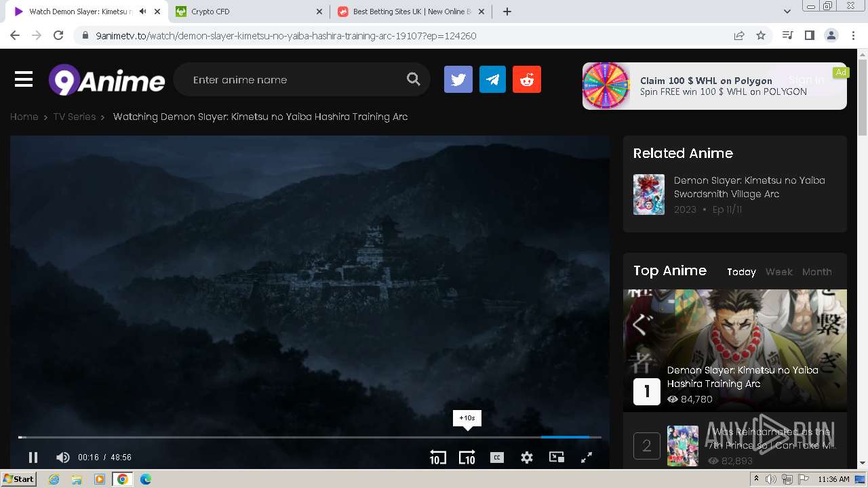Image resolution: width=868 pixels, height=488 pixels.
Task: Open the 9Anime hamburger menu
Action: coord(24,79)
